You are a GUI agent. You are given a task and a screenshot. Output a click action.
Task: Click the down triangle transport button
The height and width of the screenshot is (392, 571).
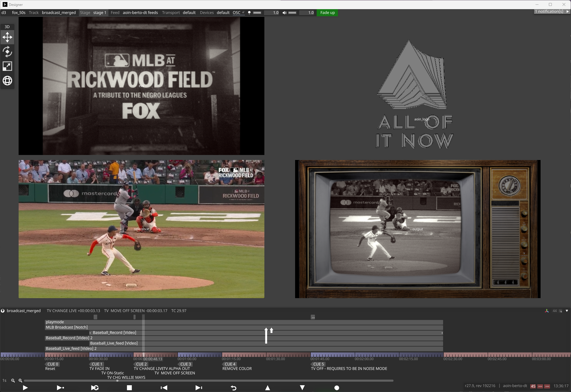tap(302, 388)
